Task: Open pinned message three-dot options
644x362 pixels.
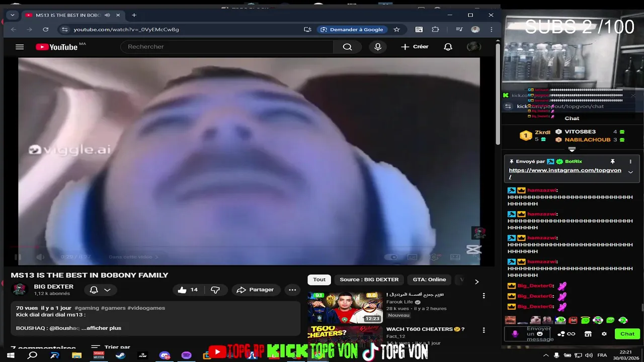Action: (630, 161)
